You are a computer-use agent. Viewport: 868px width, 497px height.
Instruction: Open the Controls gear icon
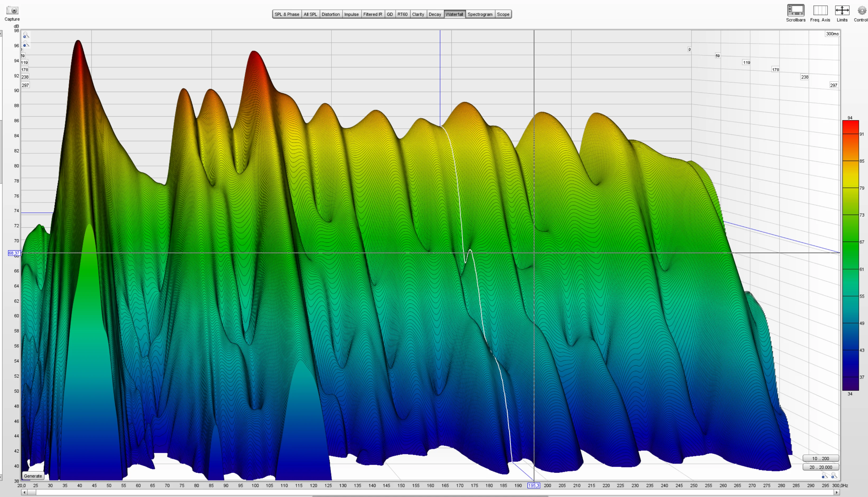pos(862,11)
